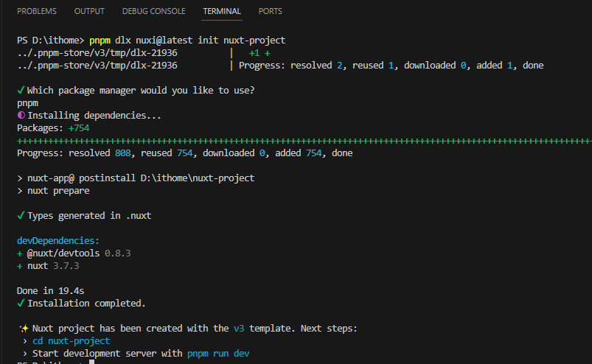This screenshot has width=592, height=364.
Task: Click the green plus-sign progress bar
Action: 304,141
